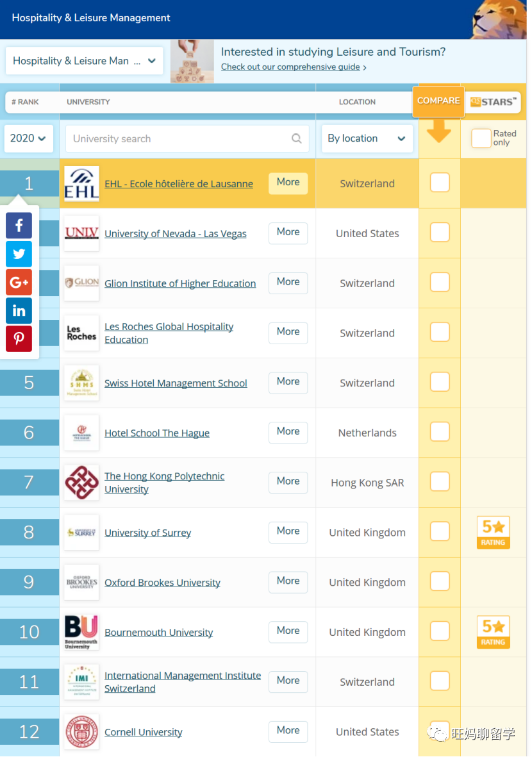Sort by the # RANK column header

[25, 102]
